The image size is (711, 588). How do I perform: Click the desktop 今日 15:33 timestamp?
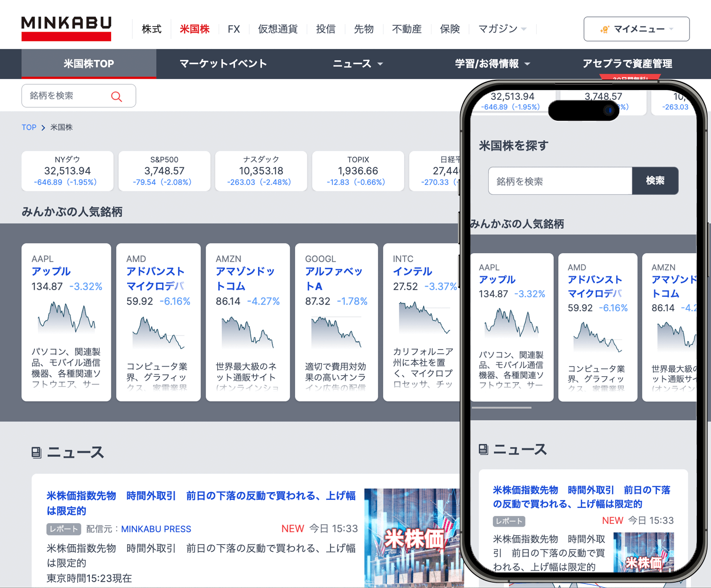click(x=334, y=529)
